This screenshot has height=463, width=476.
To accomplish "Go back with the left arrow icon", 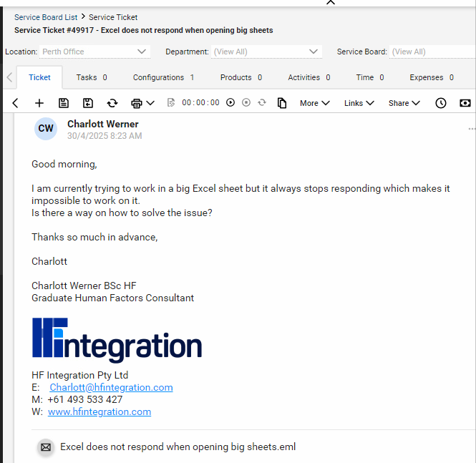I will coord(15,103).
